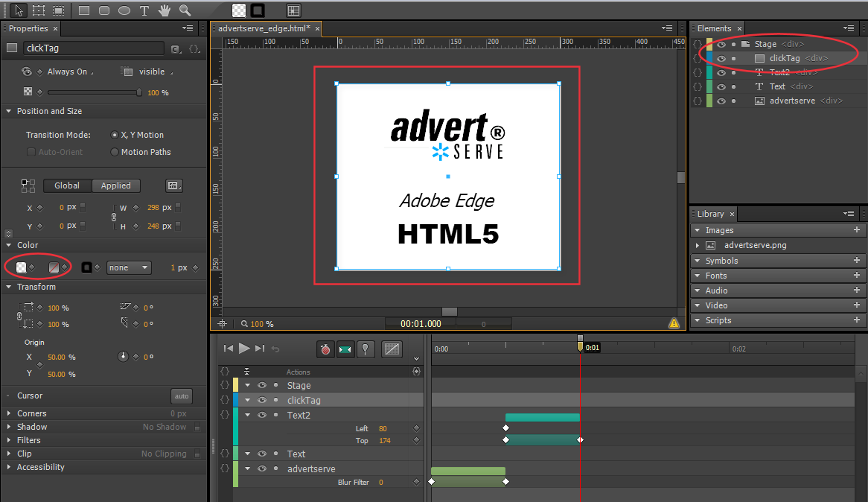
Task: Select the Clipping tool
Action: click(x=59, y=10)
